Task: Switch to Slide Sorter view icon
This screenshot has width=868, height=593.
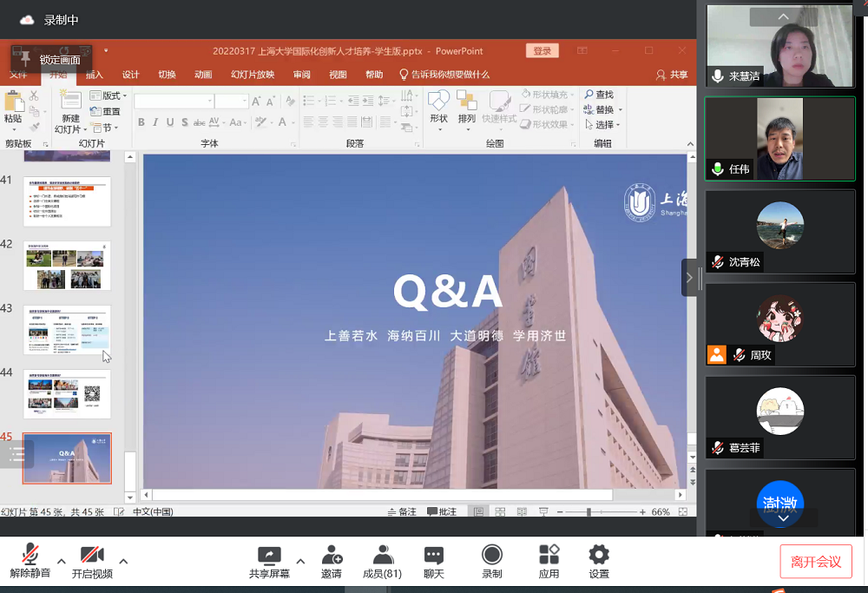Action: point(500,512)
